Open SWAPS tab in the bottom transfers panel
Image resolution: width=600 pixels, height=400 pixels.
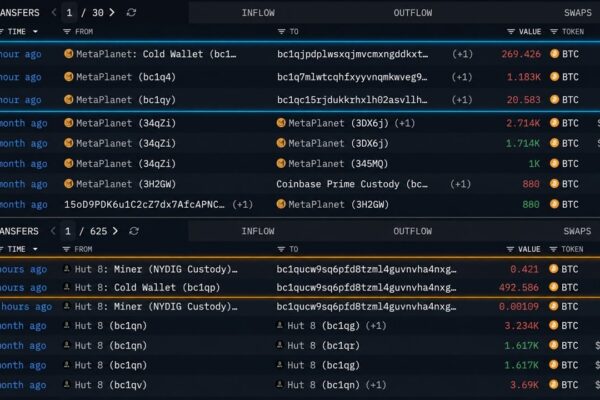(x=577, y=231)
